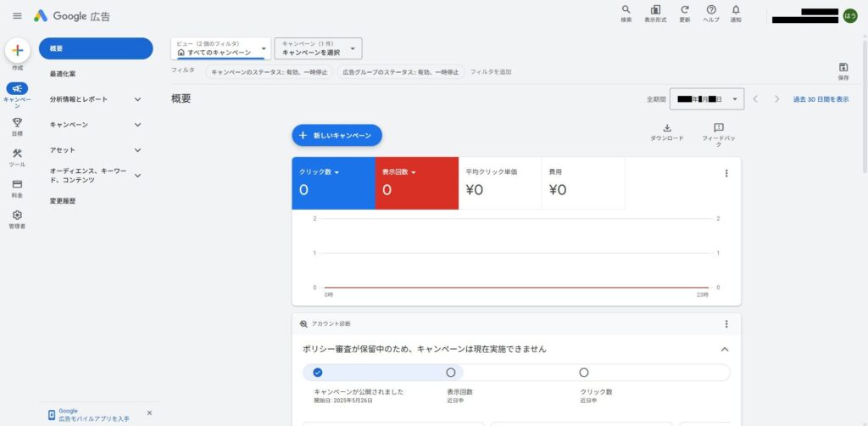Open the 表示回数 metric dropdown
This screenshot has height=426, width=868.
point(398,171)
